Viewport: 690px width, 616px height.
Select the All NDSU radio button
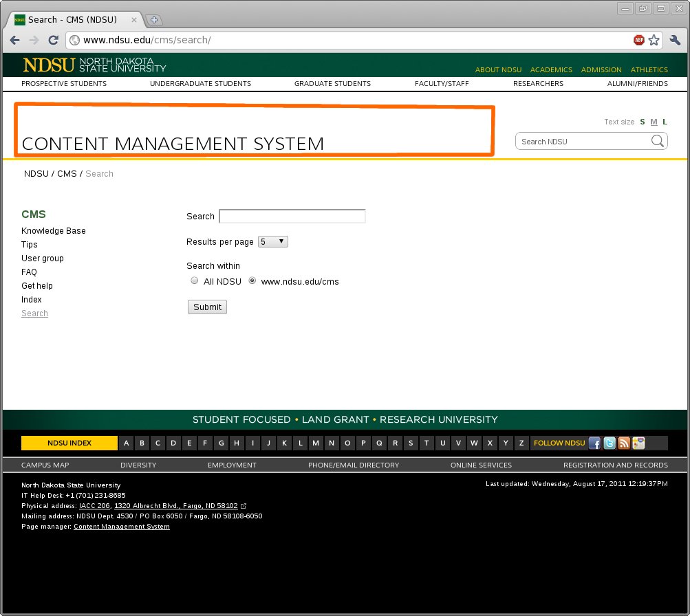[195, 280]
